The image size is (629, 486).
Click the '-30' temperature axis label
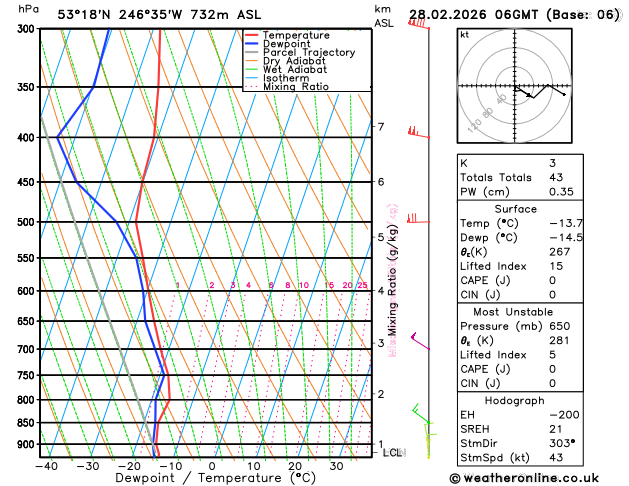pos(88,466)
